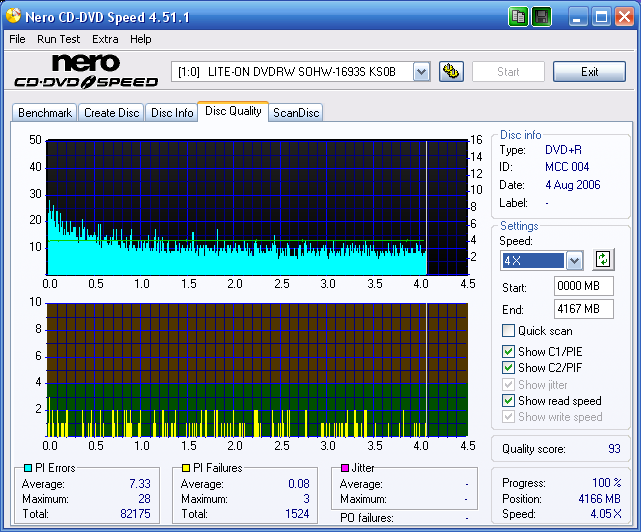Viewport: 641px width, 532px height.
Task: Click the Speed value 4.05X
Action: click(606, 514)
